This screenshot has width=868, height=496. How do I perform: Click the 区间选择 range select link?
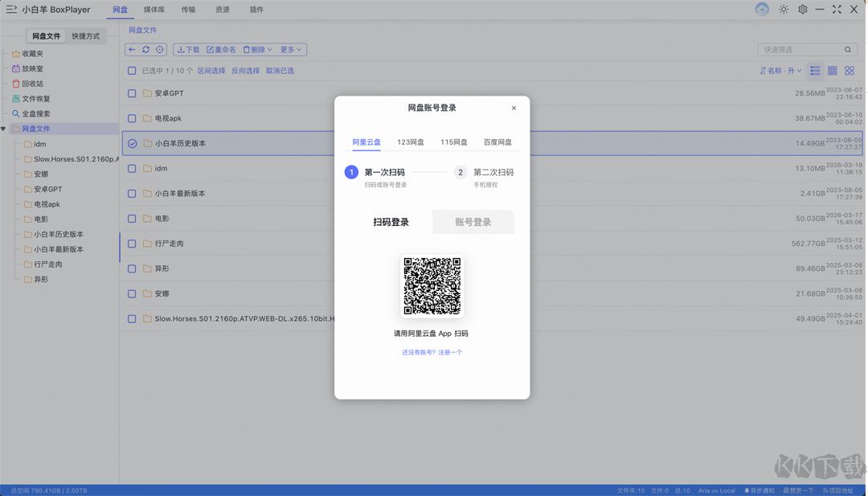pos(211,70)
